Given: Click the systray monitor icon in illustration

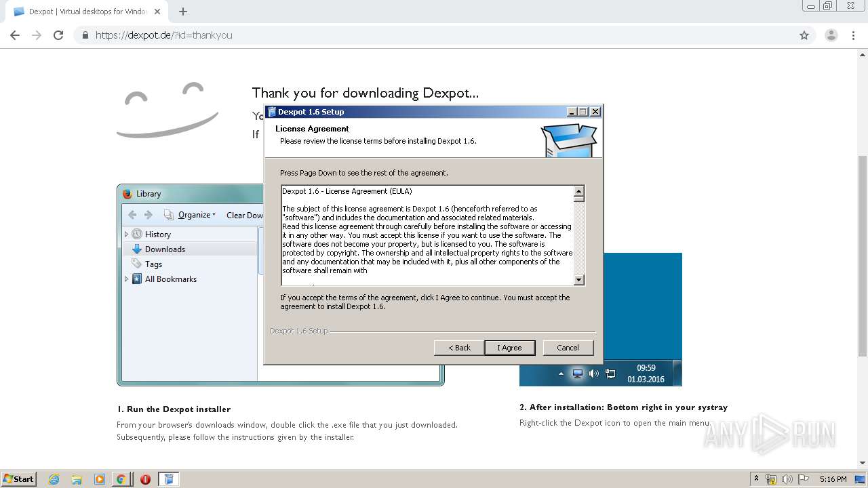Looking at the screenshot, I should click(577, 373).
